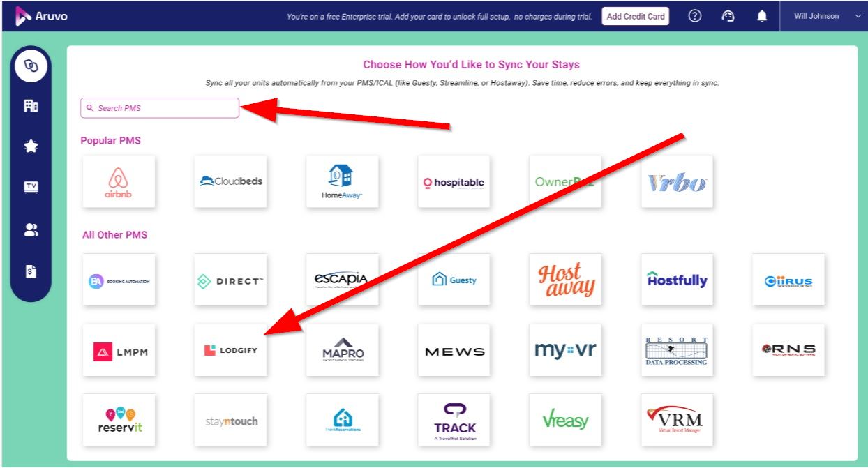Select the TRACK PMS card
The width and height of the screenshot is (868, 468).
[x=454, y=420]
